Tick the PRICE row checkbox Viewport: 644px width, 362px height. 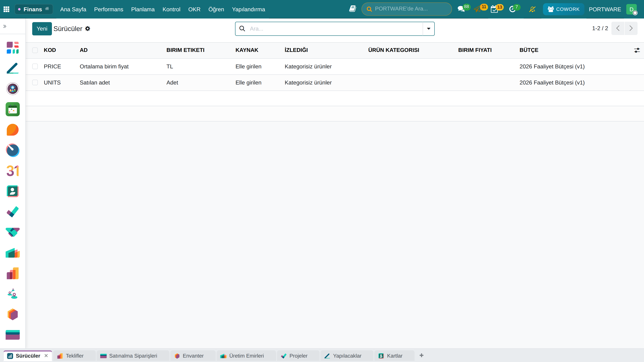click(x=35, y=66)
